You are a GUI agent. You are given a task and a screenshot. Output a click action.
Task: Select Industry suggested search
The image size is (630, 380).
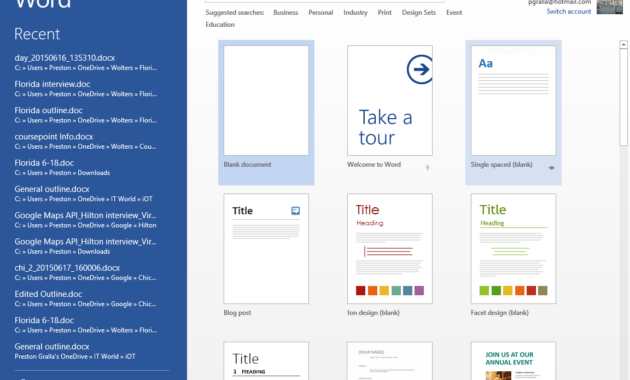355,12
